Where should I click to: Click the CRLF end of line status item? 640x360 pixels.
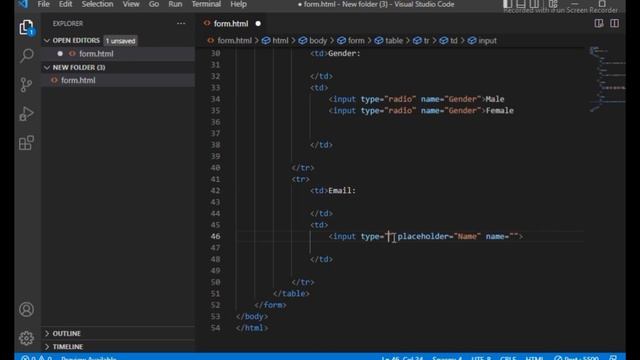click(508, 358)
